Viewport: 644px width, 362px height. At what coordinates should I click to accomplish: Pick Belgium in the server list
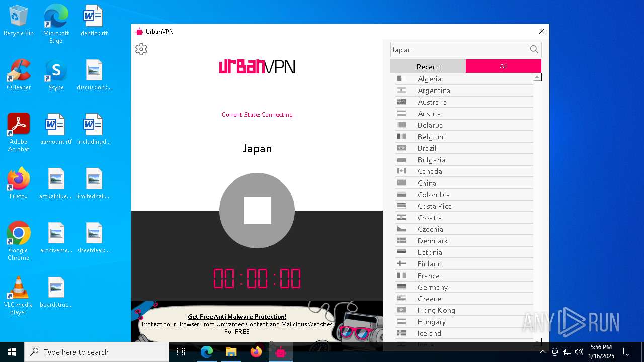[464, 137]
